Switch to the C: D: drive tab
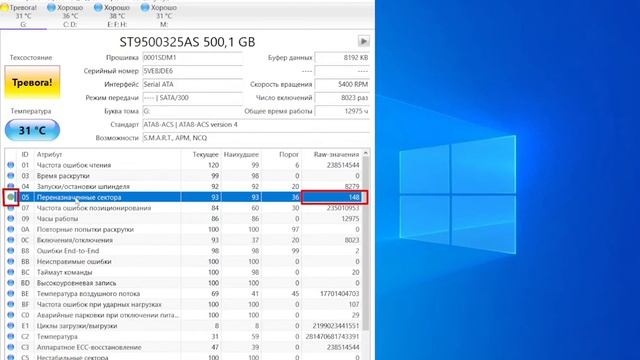The image size is (640, 360). pyautogui.click(x=70, y=16)
